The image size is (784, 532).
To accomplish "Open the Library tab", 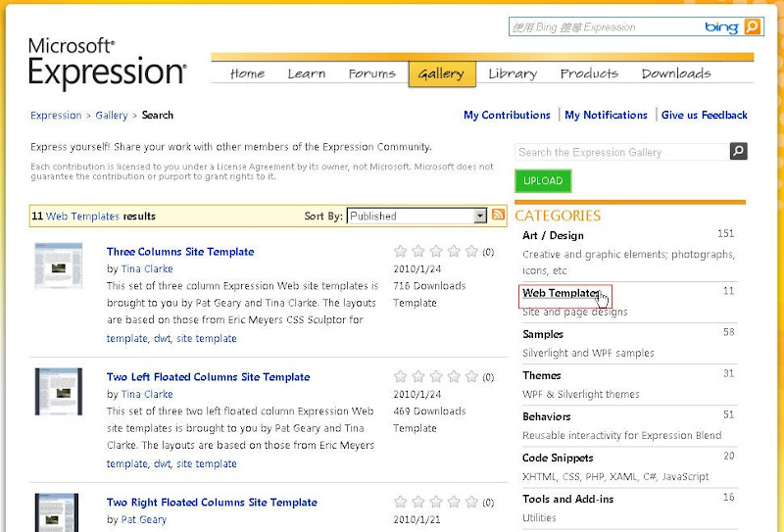I will pos(513,73).
